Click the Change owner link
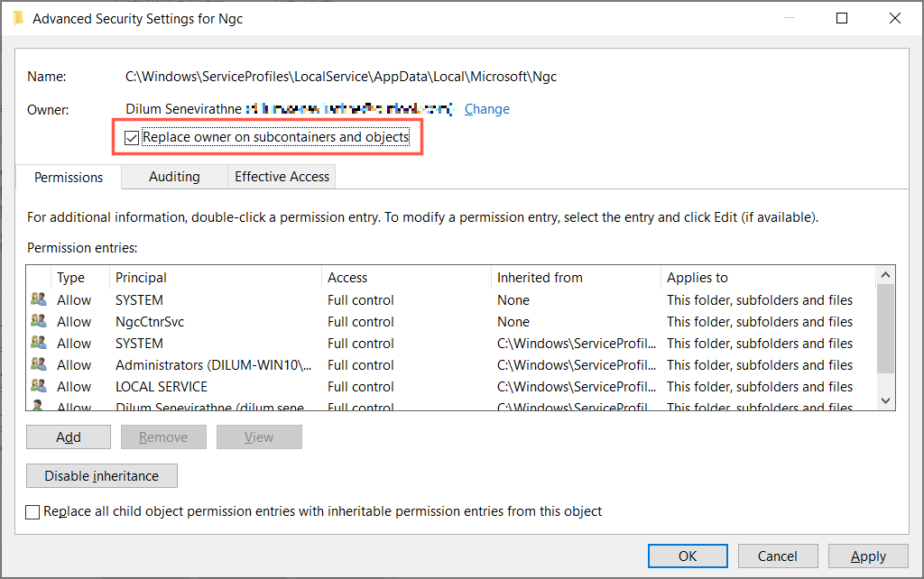924x579 pixels. (486, 109)
